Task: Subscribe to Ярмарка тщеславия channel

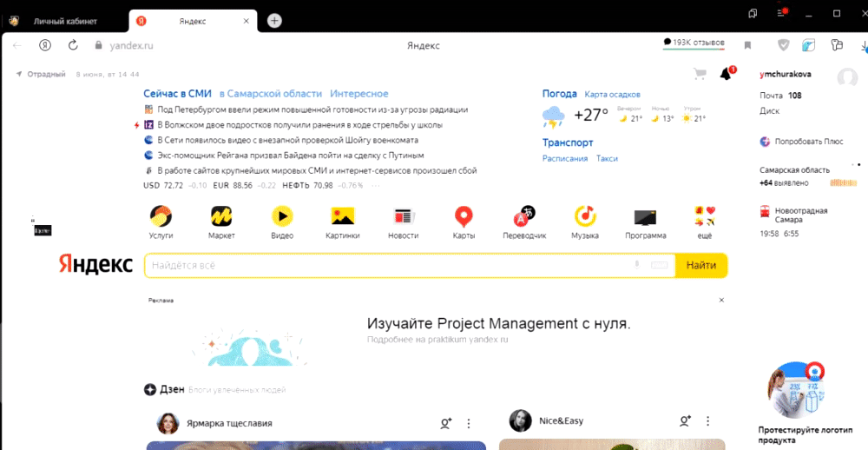Action: (x=446, y=423)
